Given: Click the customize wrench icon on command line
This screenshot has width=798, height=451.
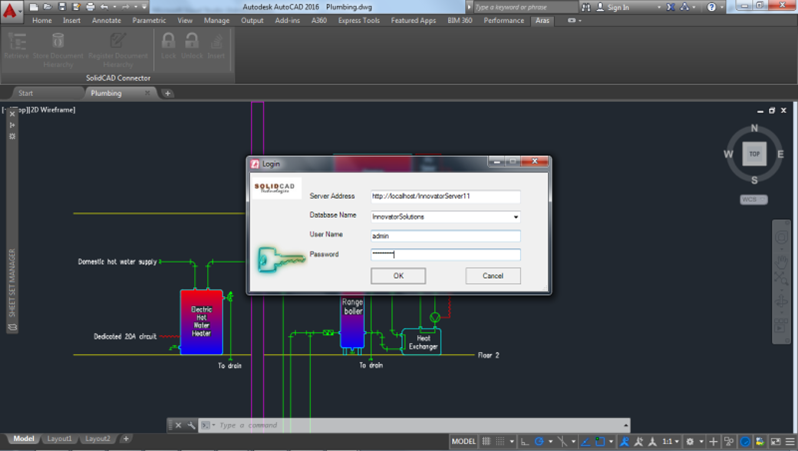Looking at the screenshot, I should click(191, 425).
